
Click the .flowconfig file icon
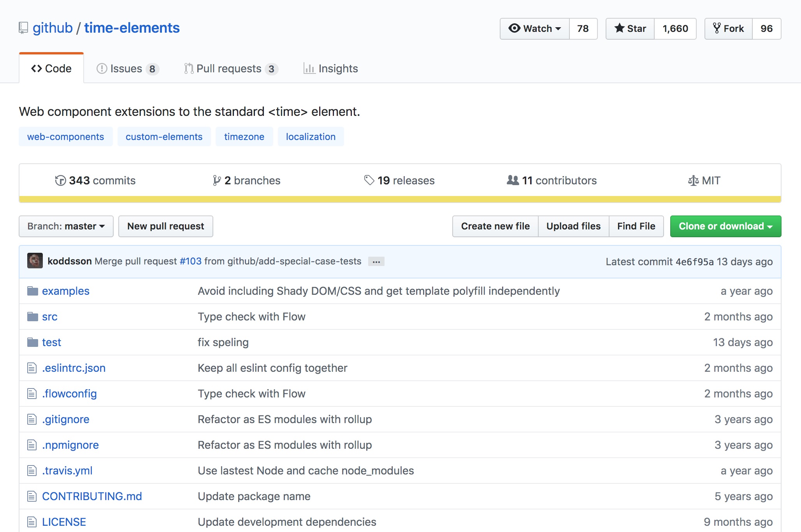32,394
